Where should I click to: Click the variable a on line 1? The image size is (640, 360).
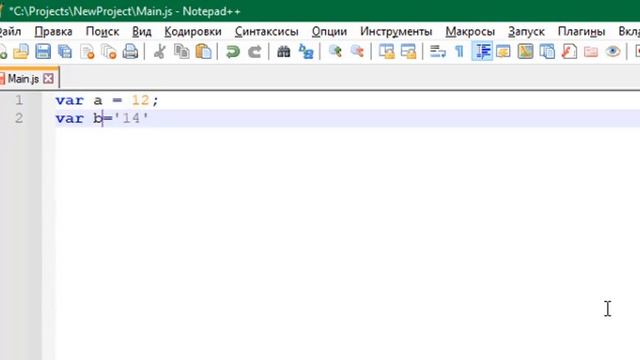point(98,101)
